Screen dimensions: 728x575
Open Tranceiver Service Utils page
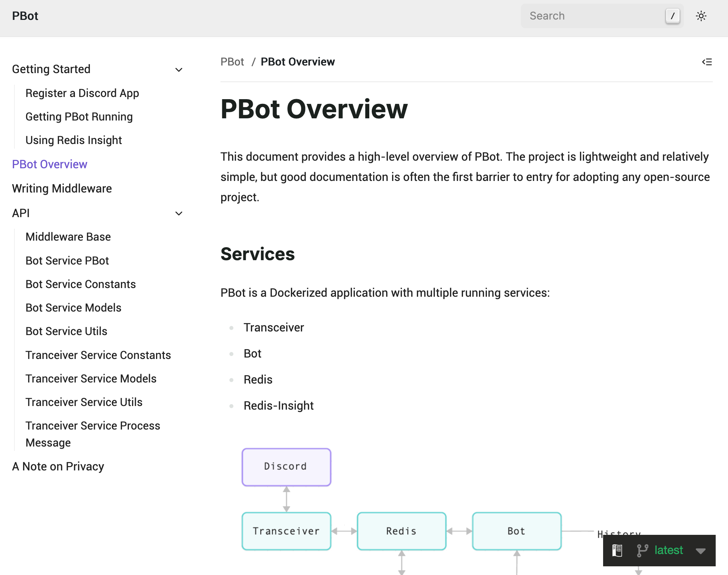[84, 402]
